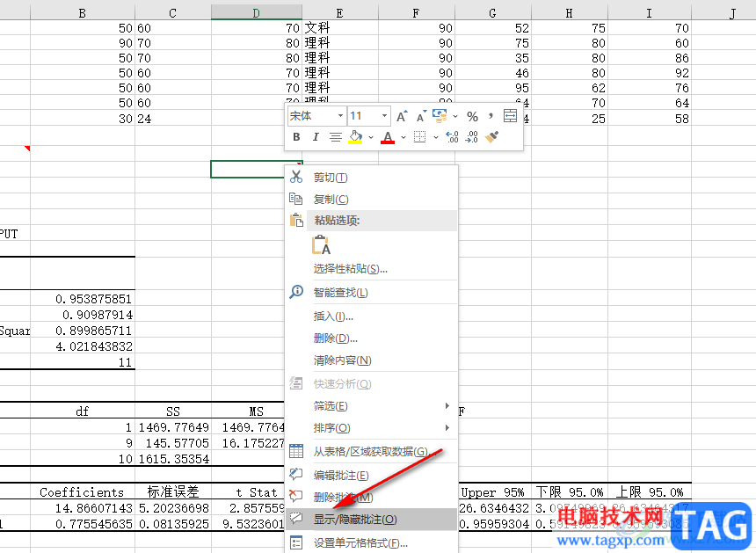Choose 编辑批注 from context menu

[371, 476]
